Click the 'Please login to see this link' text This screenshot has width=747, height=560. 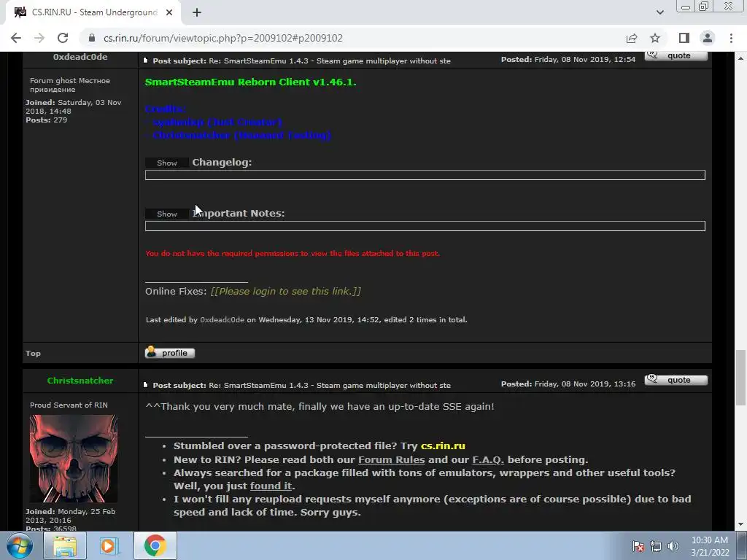click(x=286, y=291)
